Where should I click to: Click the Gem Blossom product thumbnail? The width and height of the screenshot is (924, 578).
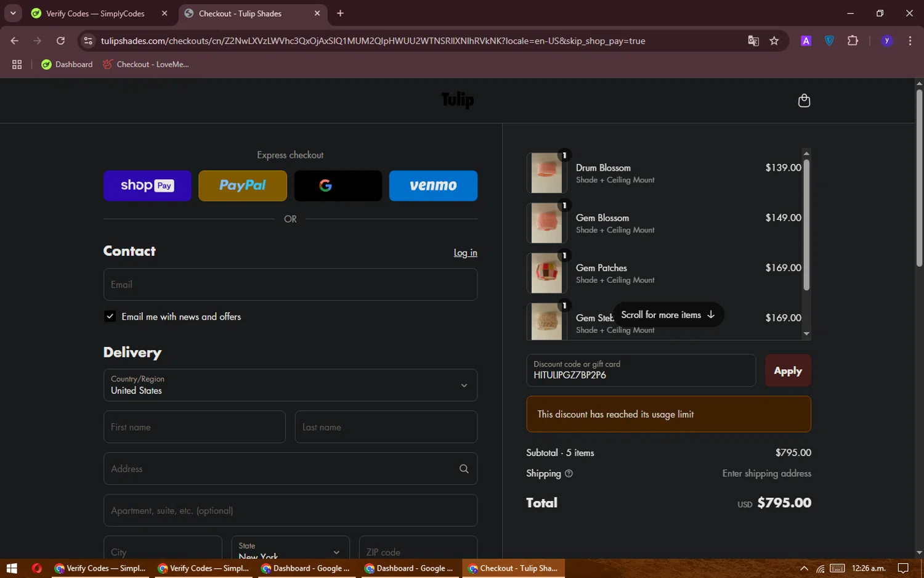546,223
